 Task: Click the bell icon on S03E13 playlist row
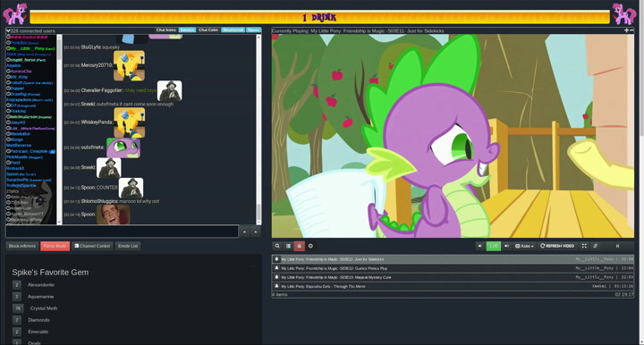[276, 277]
